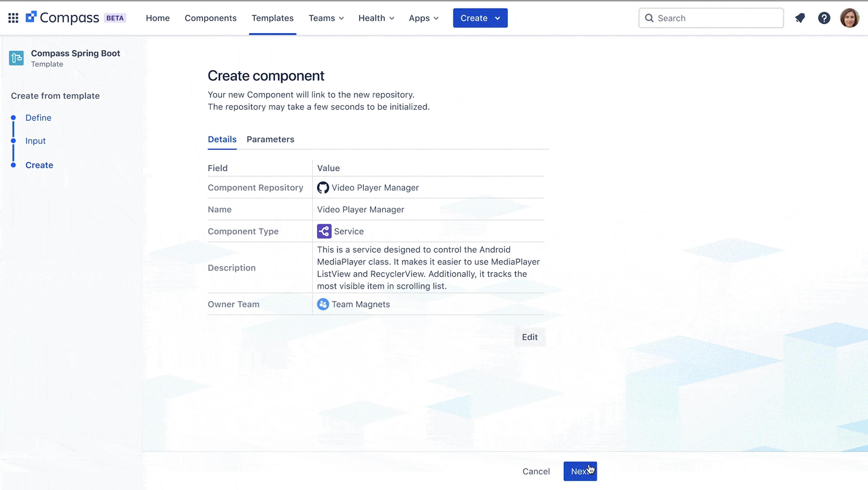Open the notifications megaphone icon
The width and height of the screenshot is (868, 490).
click(800, 18)
